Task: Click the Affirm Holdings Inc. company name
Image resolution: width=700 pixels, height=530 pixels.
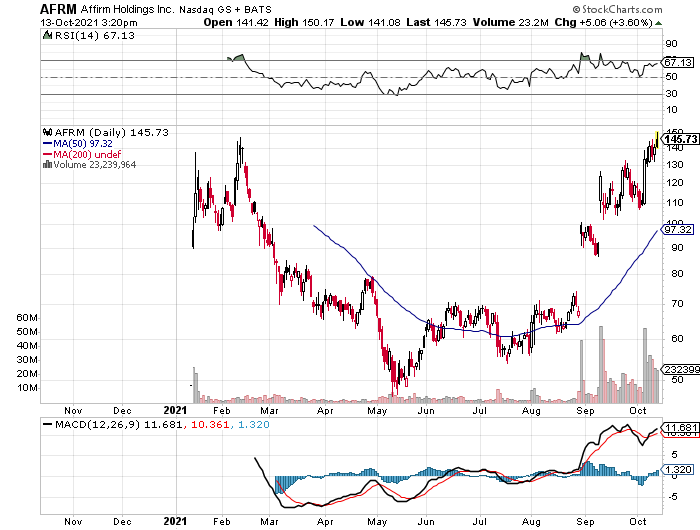Action: (x=128, y=9)
